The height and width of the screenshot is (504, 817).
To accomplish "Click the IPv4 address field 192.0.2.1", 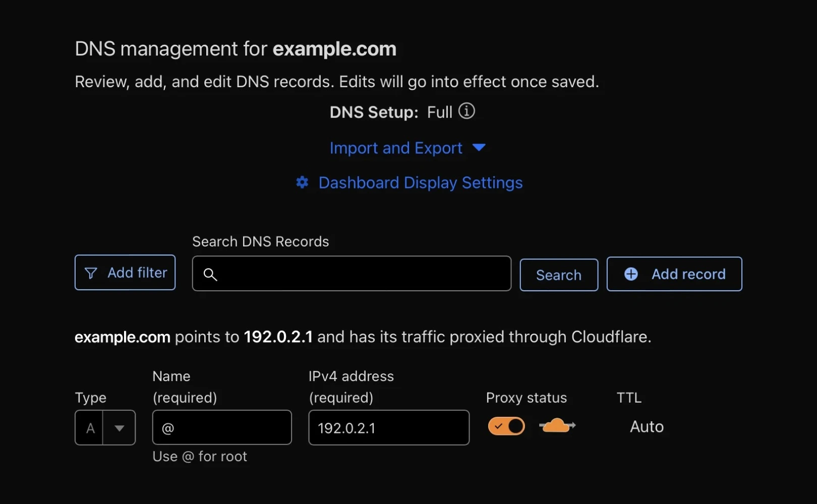I will tap(389, 427).
